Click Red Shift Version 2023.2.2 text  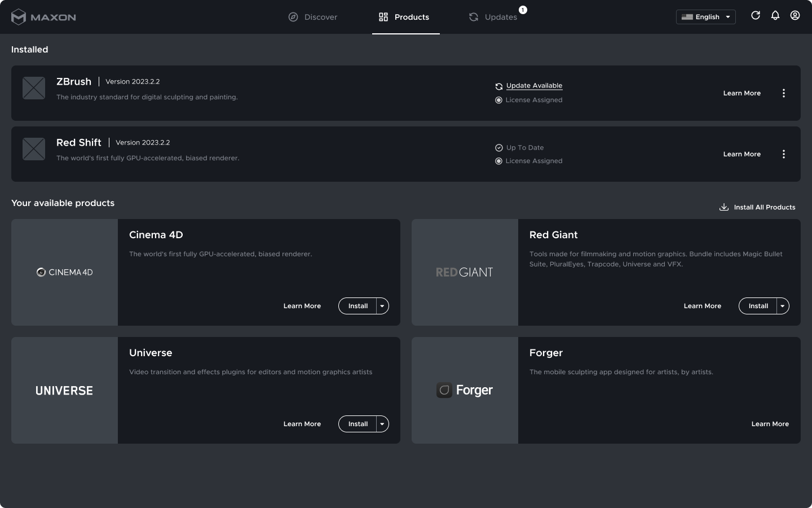143,142
